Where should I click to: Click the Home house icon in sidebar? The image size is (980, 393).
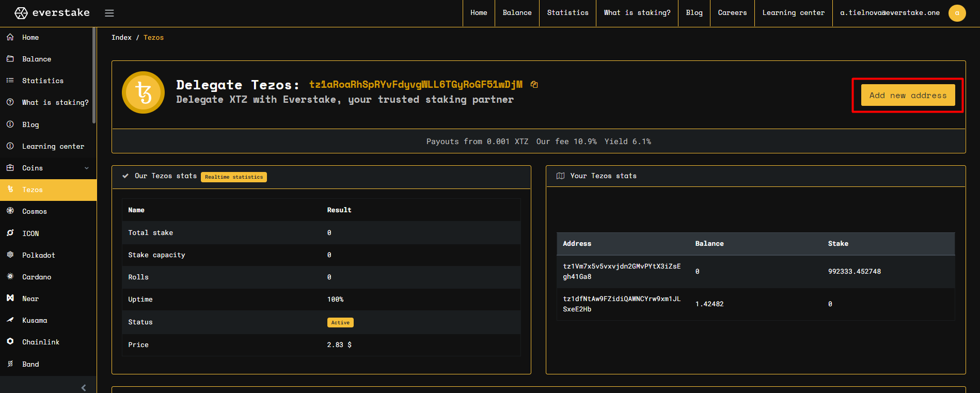click(10, 37)
